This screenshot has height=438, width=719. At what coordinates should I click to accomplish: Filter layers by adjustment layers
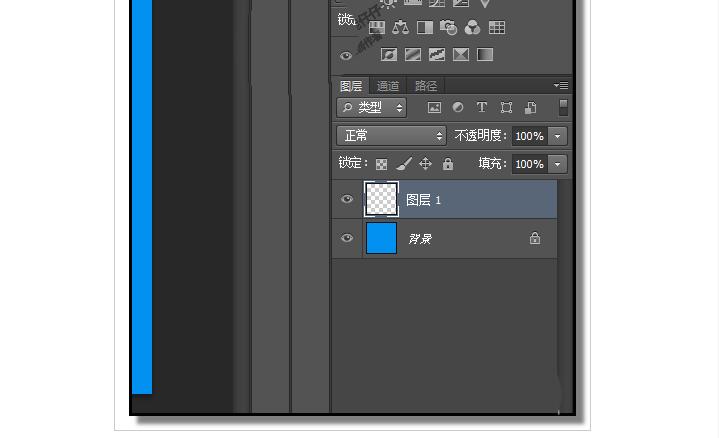(458, 107)
